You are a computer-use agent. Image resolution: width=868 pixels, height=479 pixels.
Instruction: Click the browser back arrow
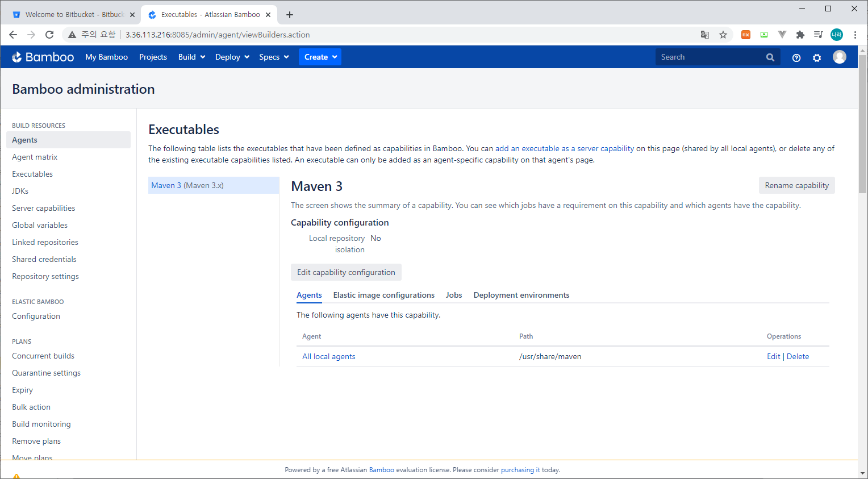tap(13, 35)
